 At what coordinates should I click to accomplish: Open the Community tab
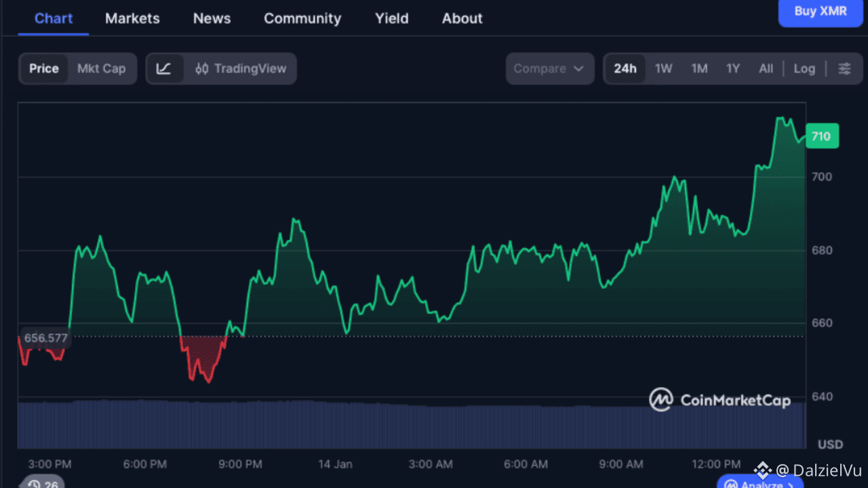(x=302, y=18)
